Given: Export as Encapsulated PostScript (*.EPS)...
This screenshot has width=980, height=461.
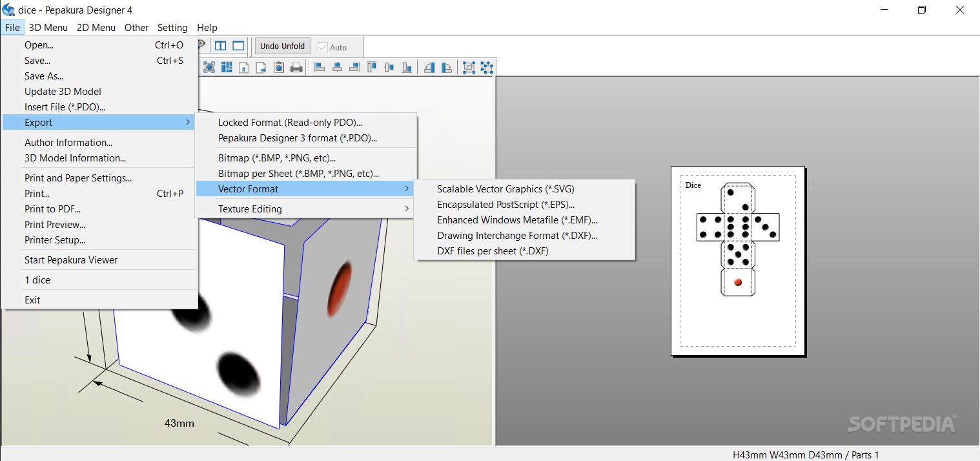Looking at the screenshot, I should point(525,205).
